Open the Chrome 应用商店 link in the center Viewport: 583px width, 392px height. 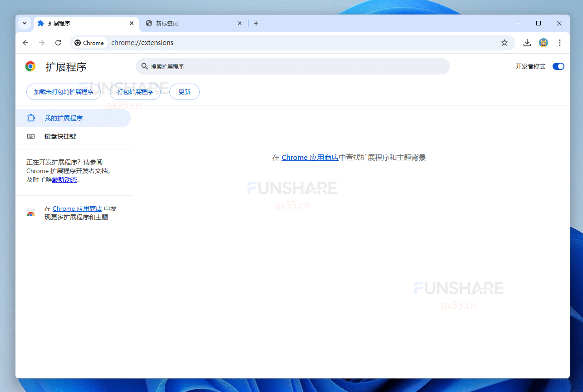tap(310, 157)
